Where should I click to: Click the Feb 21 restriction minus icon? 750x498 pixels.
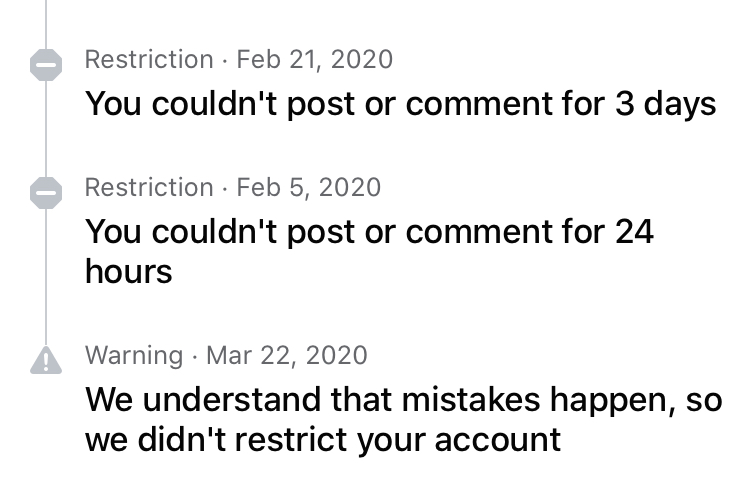(x=45, y=65)
